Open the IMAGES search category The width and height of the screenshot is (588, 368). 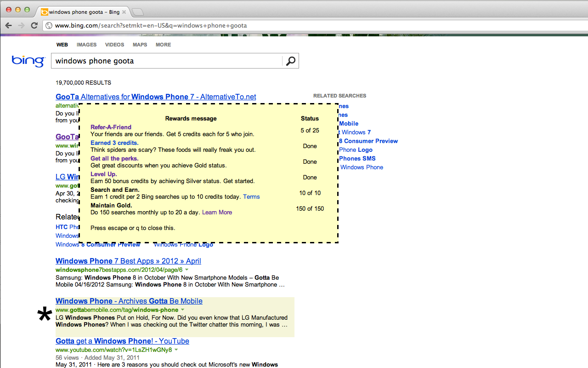click(86, 45)
